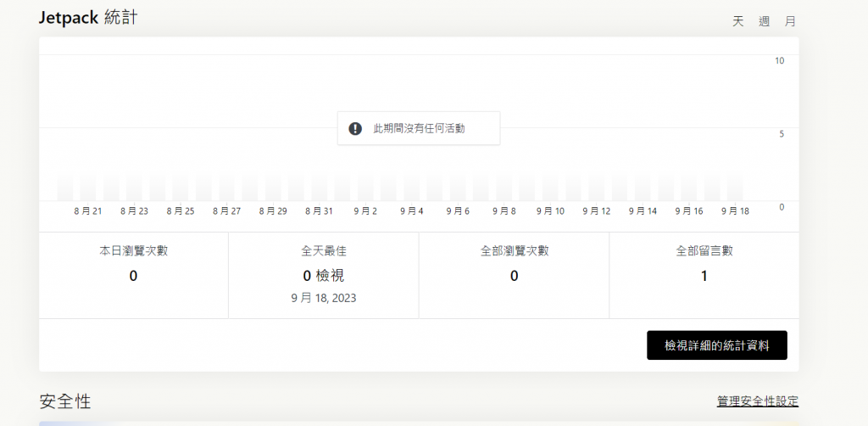Click the exclamation icon in the no-activity notice
The height and width of the screenshot is (426, 868).
pyautogui.click(x=355, y=128)
